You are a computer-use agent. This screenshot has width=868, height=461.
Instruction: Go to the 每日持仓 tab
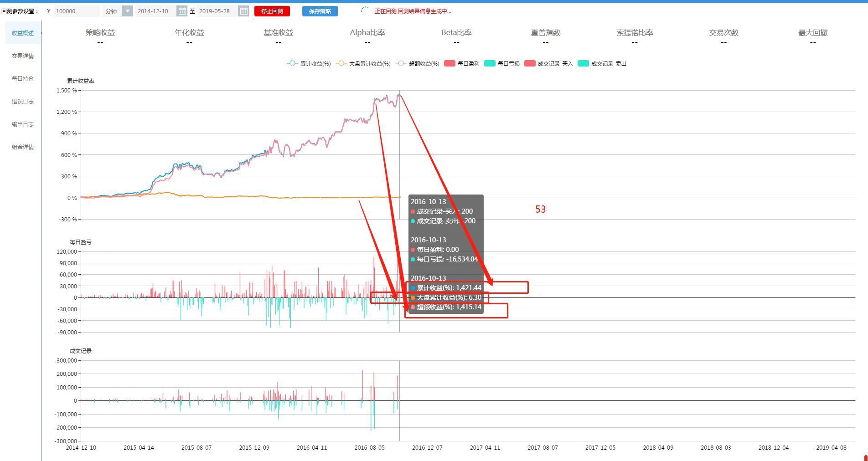[23, 79]
